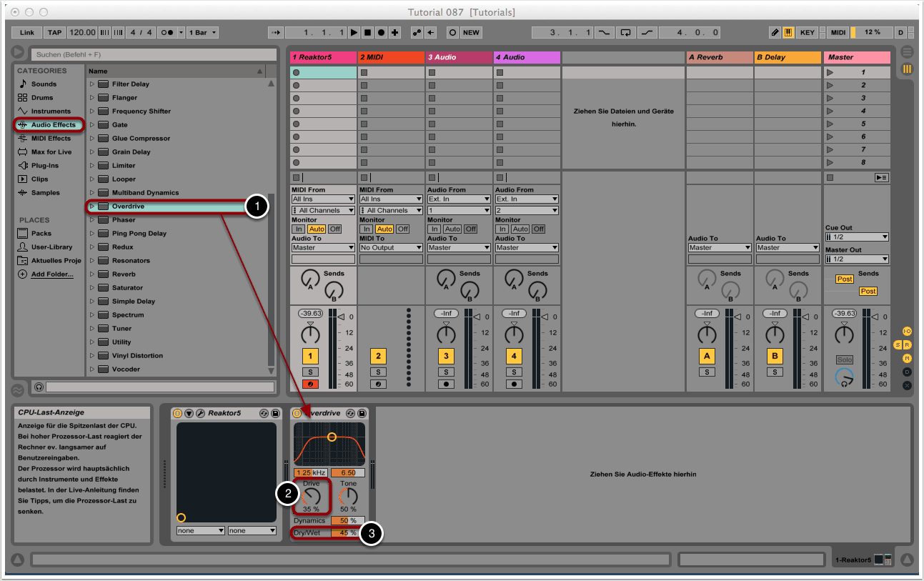924x581 pixels.
Task: Click the browser search field
Action: coord(153,54)
